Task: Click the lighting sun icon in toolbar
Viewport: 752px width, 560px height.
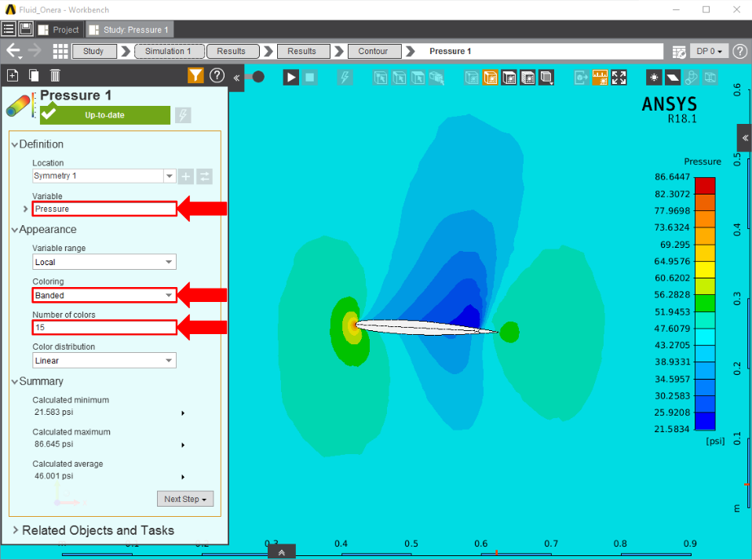Action: (654, 77)
